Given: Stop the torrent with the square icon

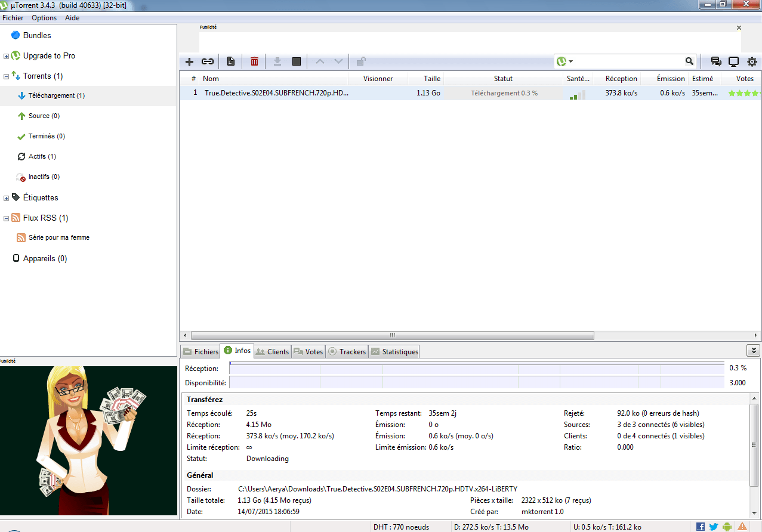Looking at the screenshot, I should (297, 61).
